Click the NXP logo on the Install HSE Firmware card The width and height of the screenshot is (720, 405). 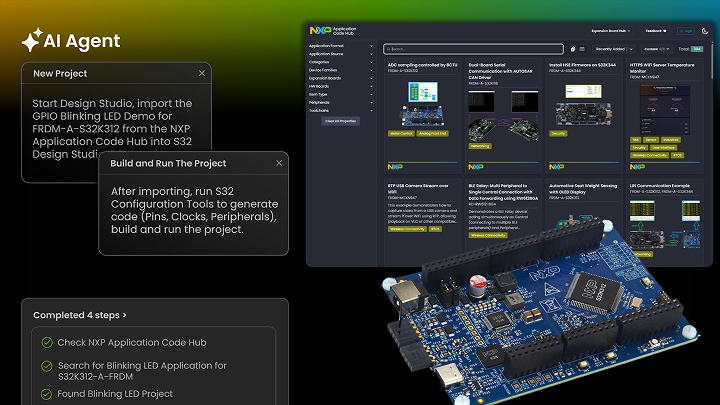pos(557,167)
